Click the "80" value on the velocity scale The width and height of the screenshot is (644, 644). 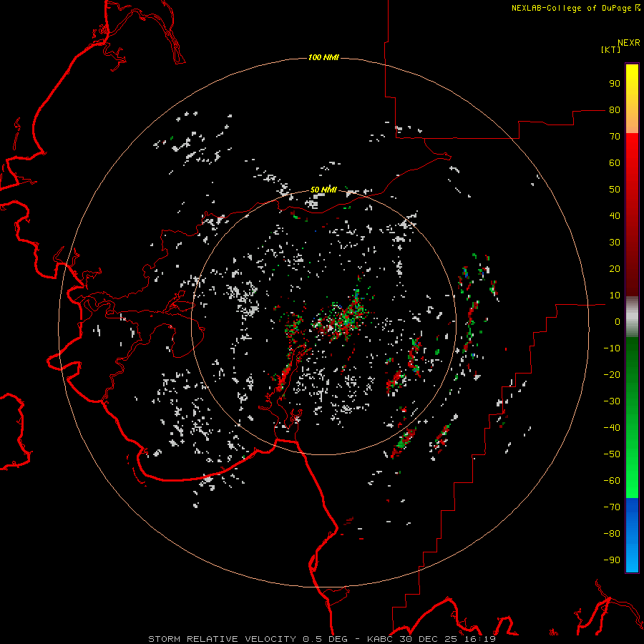(615, 110)
